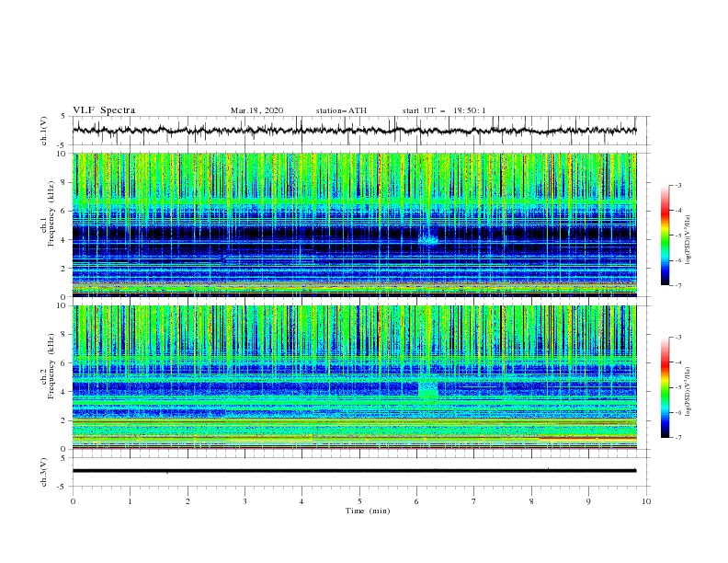Click the 'Time (min)' x-axis label
This screenshot has height=563, width=728.
(x=368, y=511)
